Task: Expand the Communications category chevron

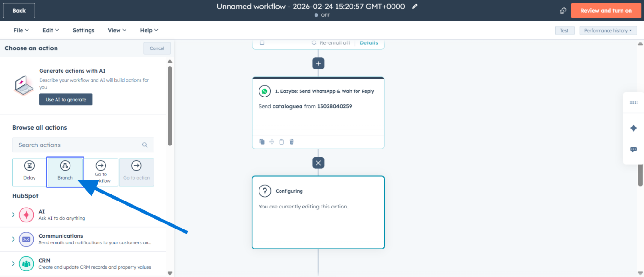Action: click(13, 239)
